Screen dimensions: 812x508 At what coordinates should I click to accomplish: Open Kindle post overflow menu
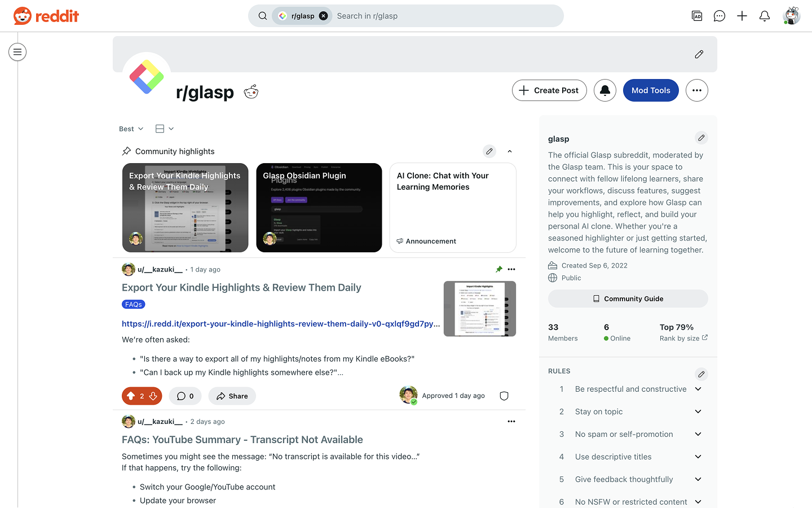point(511,269)
